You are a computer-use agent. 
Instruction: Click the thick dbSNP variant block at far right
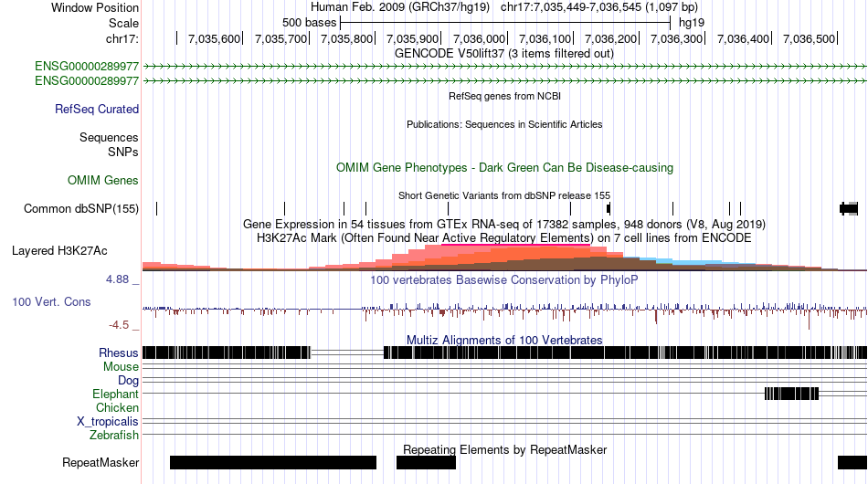click(x=849, y=208)
